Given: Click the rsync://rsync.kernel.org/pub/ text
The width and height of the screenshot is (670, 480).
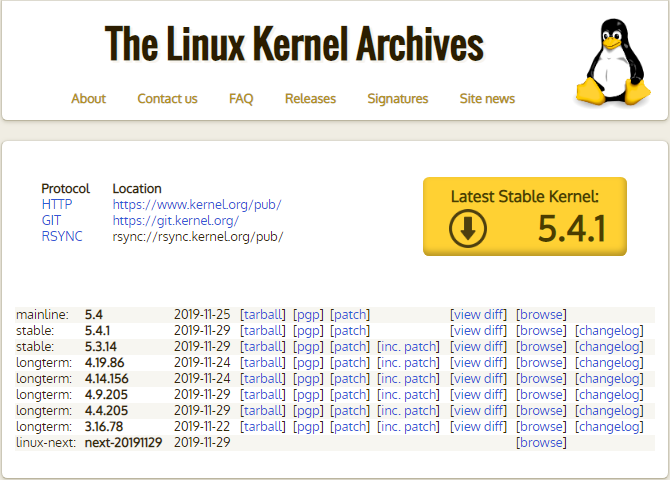Looking at the screenshot, I should pos(198,236).
